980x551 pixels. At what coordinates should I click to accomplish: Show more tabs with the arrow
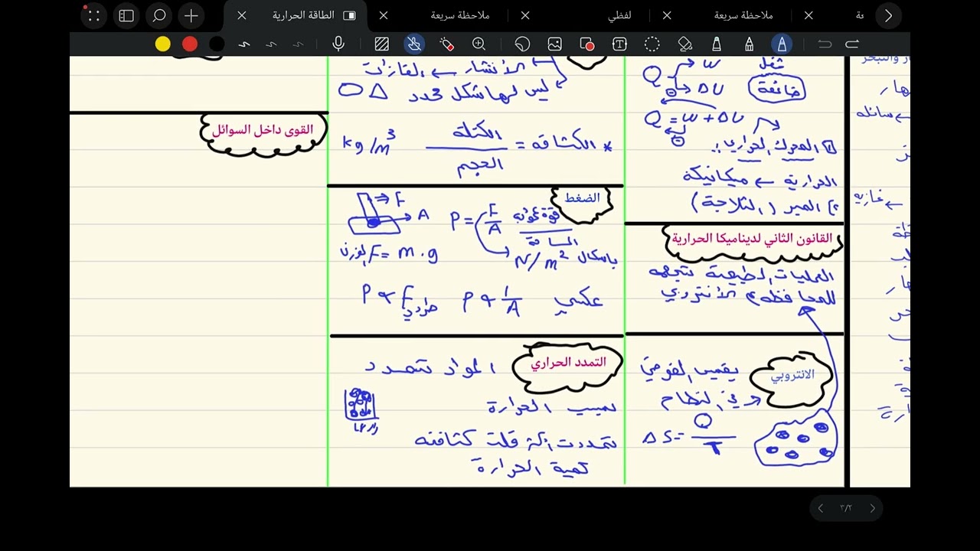click(888, 15)
